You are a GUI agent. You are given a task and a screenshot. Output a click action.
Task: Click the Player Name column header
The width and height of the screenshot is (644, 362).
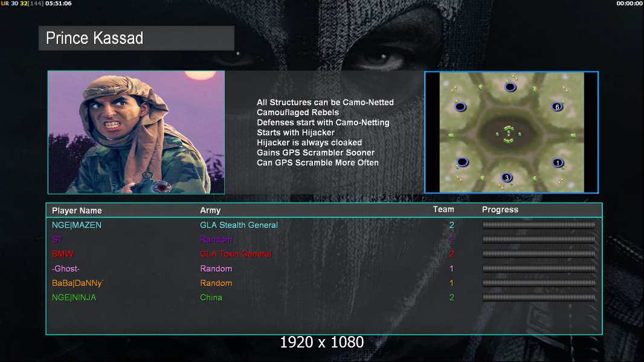click(x=77, y=211)
